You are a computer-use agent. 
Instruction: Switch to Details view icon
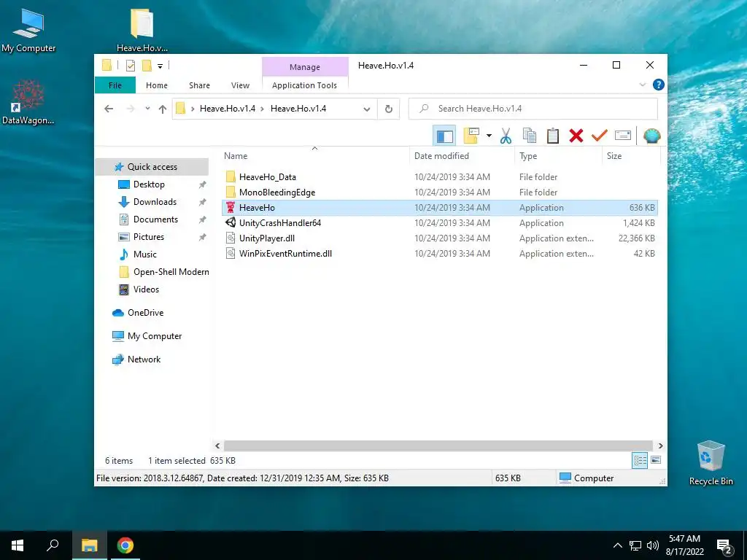point(640,460)
